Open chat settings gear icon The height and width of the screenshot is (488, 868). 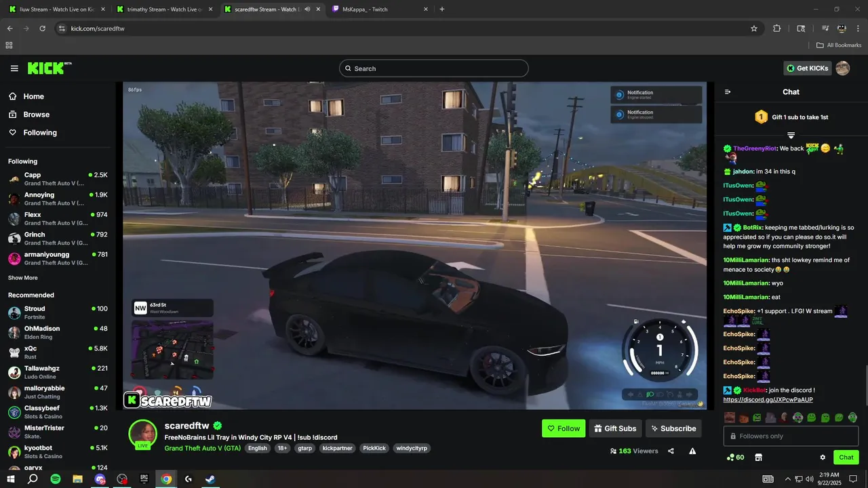pyautogui.click(x=823, y=457)
